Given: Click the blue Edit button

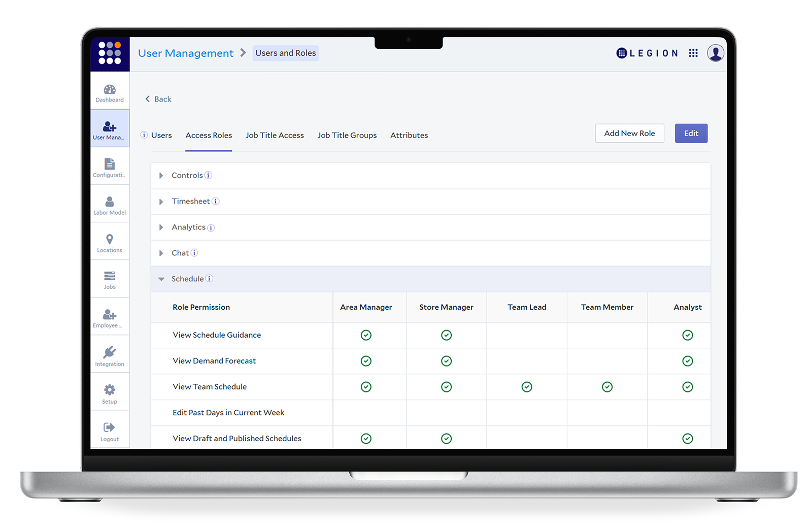Looking at the screenshot, I should tap(691, 134).
